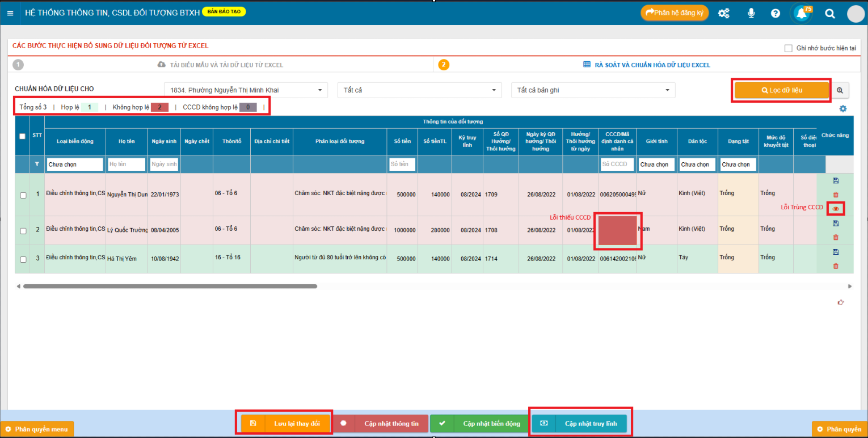The height and width of the screenshot is (438, 868).
Task: Click the 'Cập nhật truy lĩnh' button
Action: (580, 424)
